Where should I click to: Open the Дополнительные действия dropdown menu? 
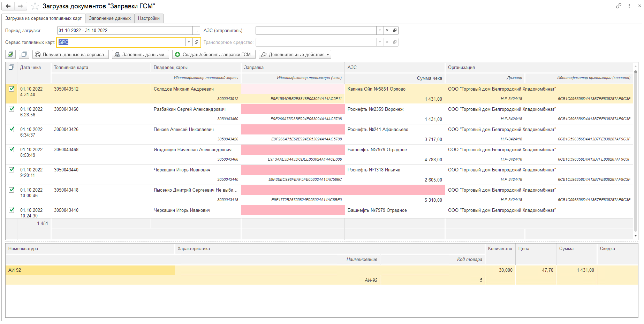(295, 54)
